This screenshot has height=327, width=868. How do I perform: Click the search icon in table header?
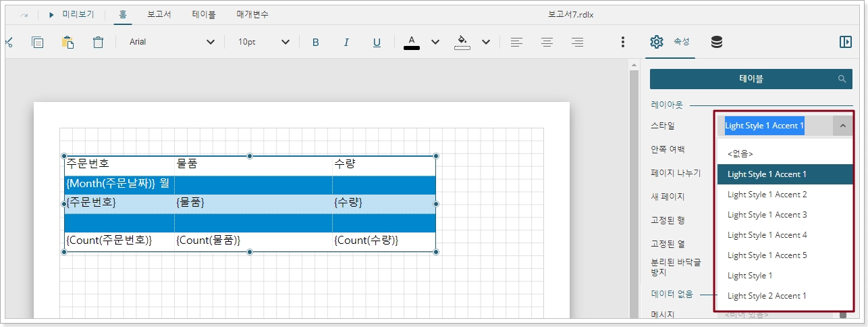(x=842, y=79)
